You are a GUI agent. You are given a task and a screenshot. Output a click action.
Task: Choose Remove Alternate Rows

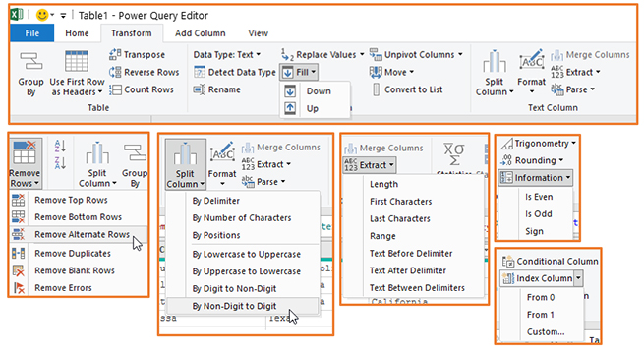[78, 234]
